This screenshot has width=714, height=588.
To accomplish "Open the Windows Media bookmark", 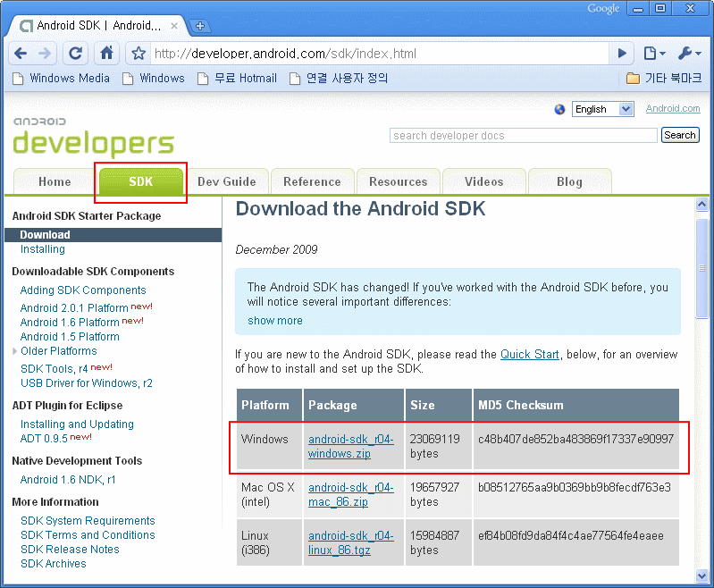I will 62,79.
